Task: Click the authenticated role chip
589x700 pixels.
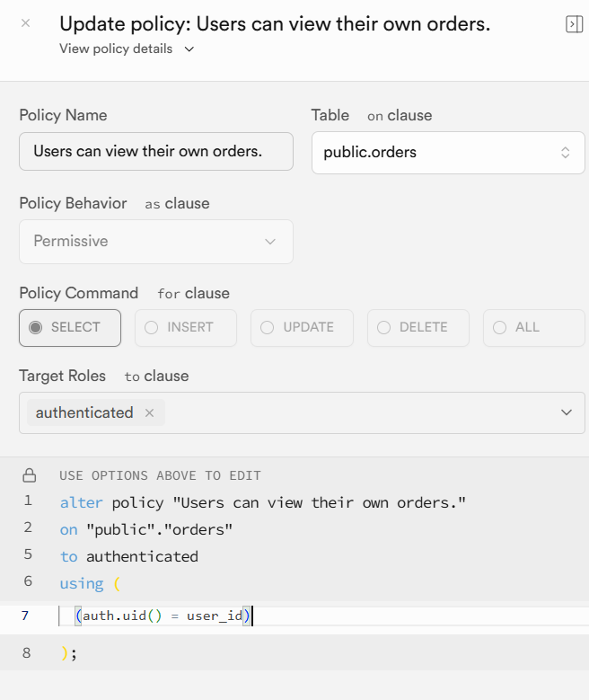Action: (84, 413)
